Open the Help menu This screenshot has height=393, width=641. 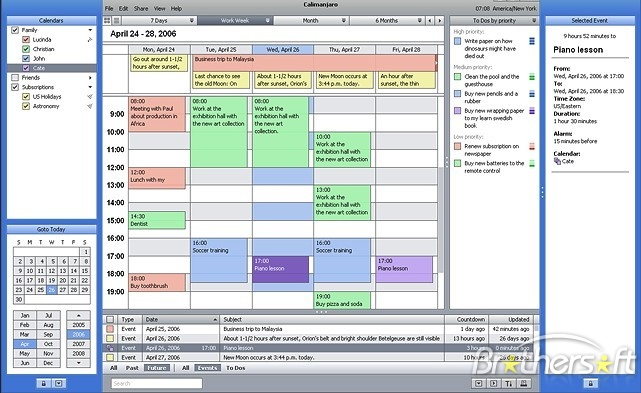(x=176, y=9)
